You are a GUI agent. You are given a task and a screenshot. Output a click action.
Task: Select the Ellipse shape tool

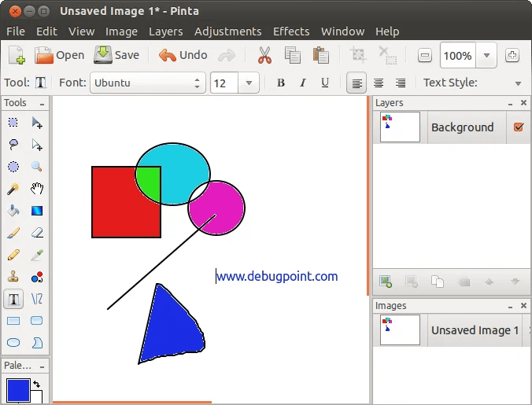[13, 343]
